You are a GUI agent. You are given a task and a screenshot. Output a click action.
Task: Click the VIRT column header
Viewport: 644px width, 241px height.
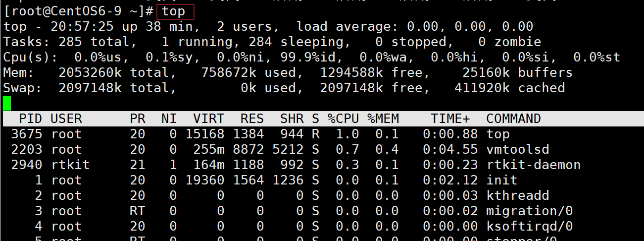[x=209, y=119]
